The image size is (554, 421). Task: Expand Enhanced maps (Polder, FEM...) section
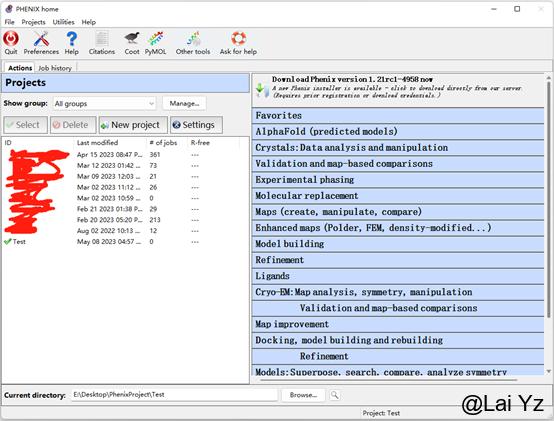[x=398, y=228]
